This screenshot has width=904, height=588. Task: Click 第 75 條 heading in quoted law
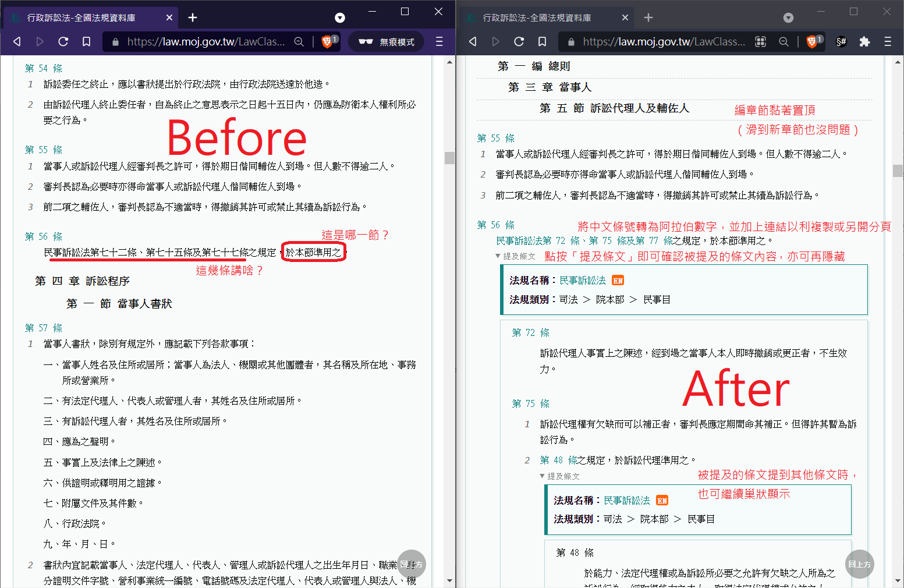[x=531, y=404]
